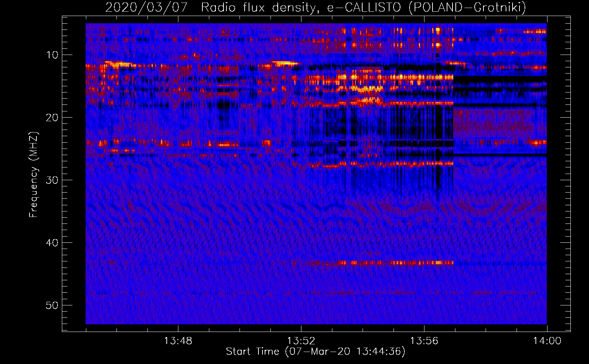This screenshot has width=589, height=364.
Task: Click the 10 MHz frequency tick label
Action: point(52,55)
